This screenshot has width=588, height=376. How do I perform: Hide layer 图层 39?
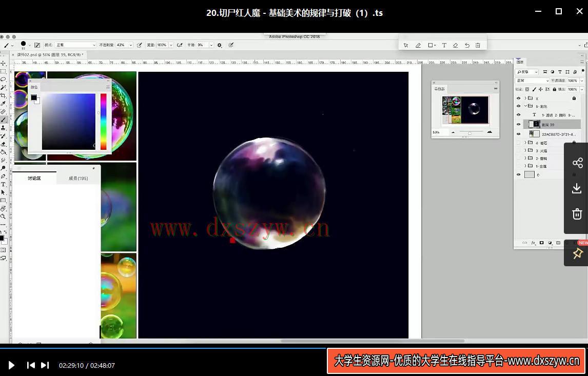[519, 125]
